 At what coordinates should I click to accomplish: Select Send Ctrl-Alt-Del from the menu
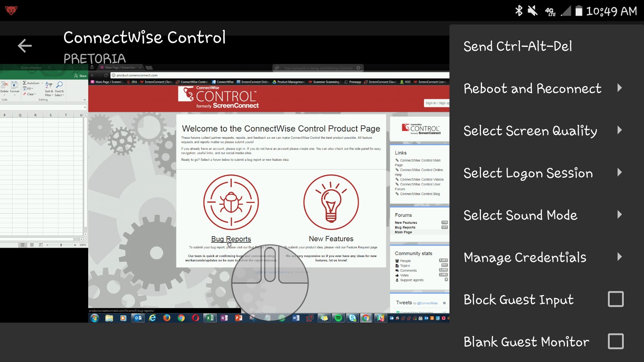click(x=518, y=46)
